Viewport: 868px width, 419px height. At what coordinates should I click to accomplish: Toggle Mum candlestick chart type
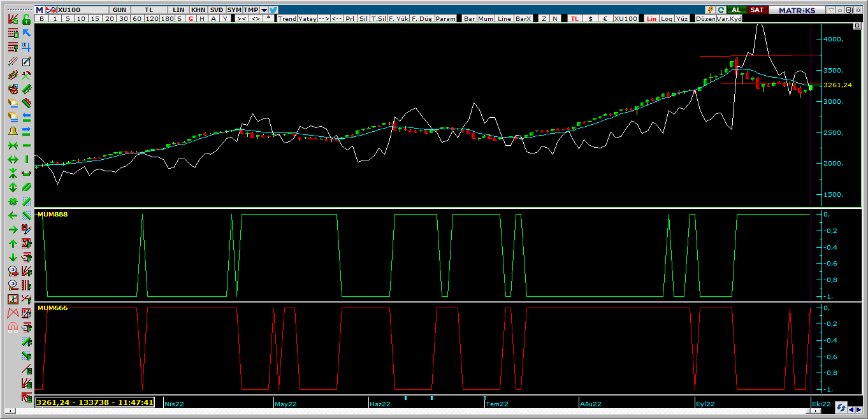(x=486, y=19)
